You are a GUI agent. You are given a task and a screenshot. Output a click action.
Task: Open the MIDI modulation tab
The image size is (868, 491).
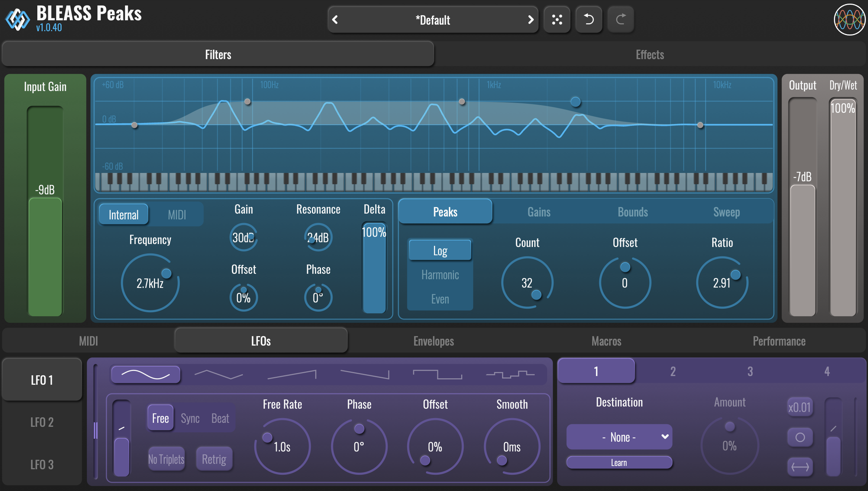(x=88, y=341)
